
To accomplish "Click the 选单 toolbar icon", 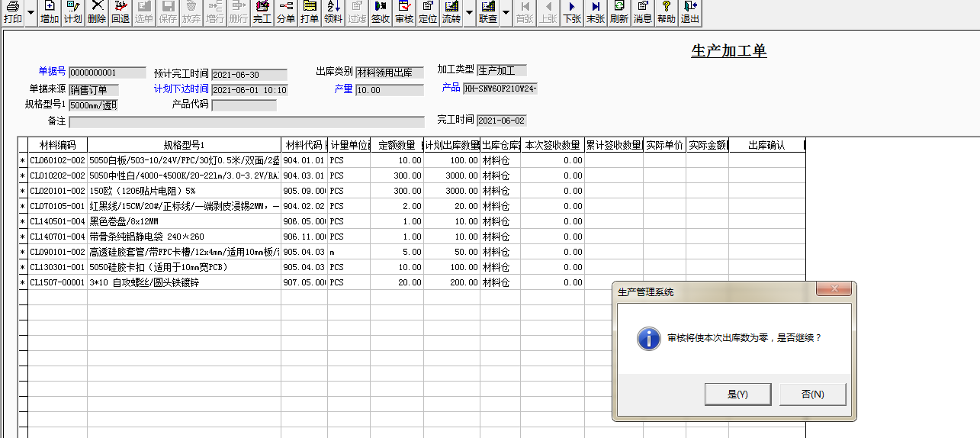I will (x=144, y=12).
